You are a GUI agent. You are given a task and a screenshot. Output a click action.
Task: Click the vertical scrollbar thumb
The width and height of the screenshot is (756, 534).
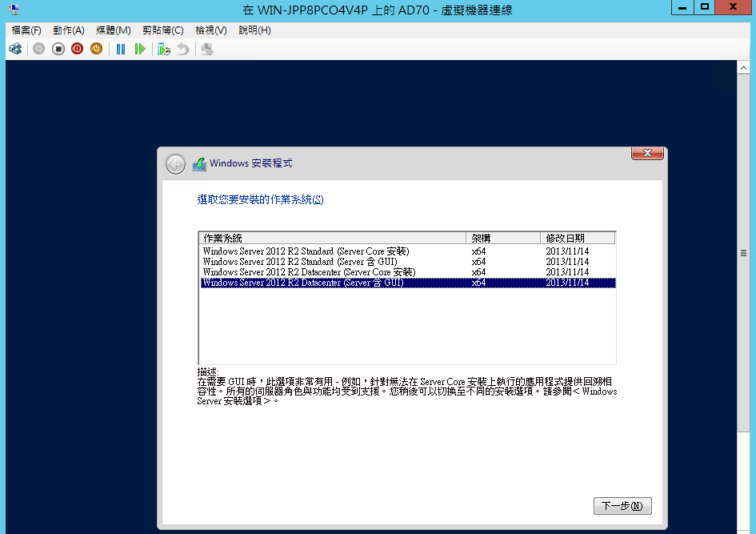743,253
